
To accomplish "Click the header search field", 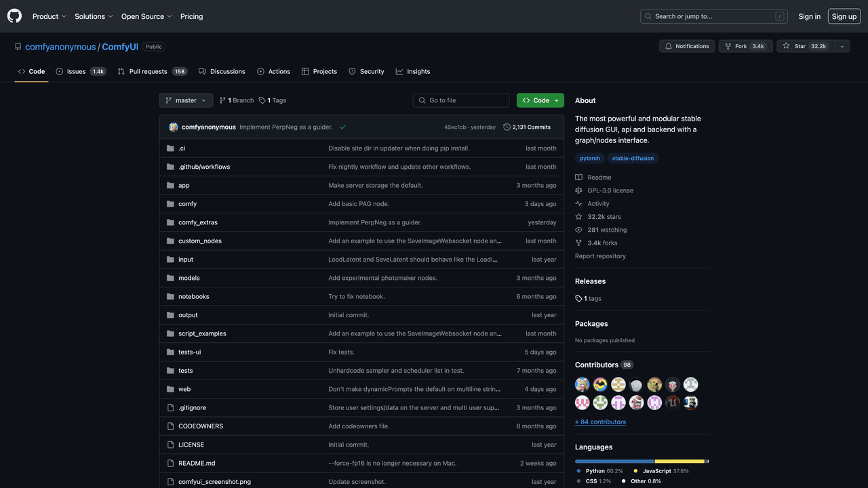I will (713, 16).
